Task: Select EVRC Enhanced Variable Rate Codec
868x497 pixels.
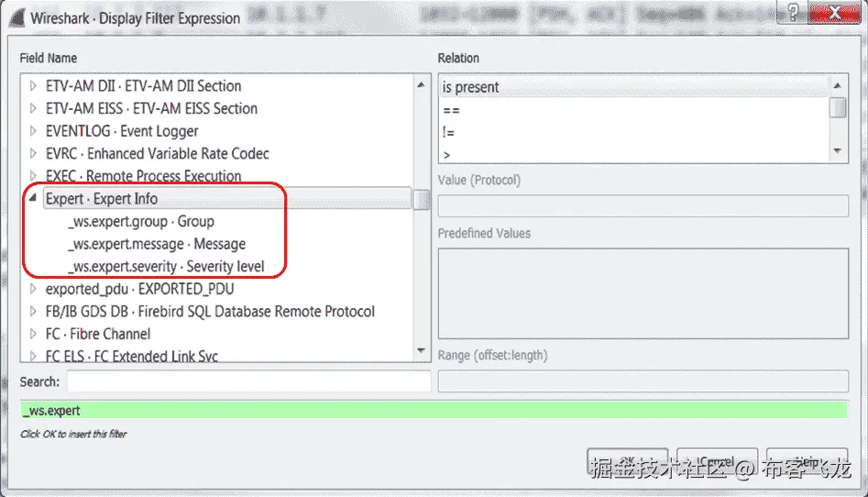Action: coord(158,153)
